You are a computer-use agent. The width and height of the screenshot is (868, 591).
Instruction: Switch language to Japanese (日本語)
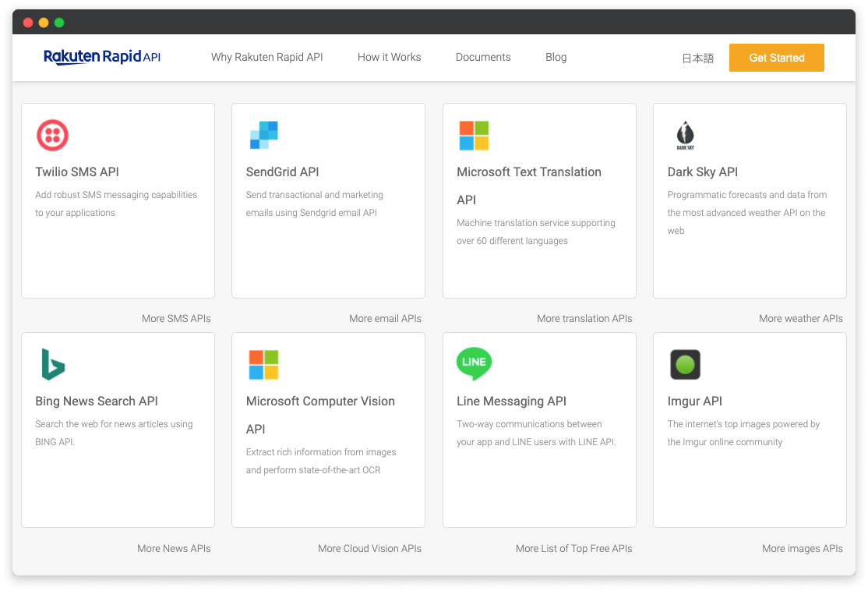point(697,58)
